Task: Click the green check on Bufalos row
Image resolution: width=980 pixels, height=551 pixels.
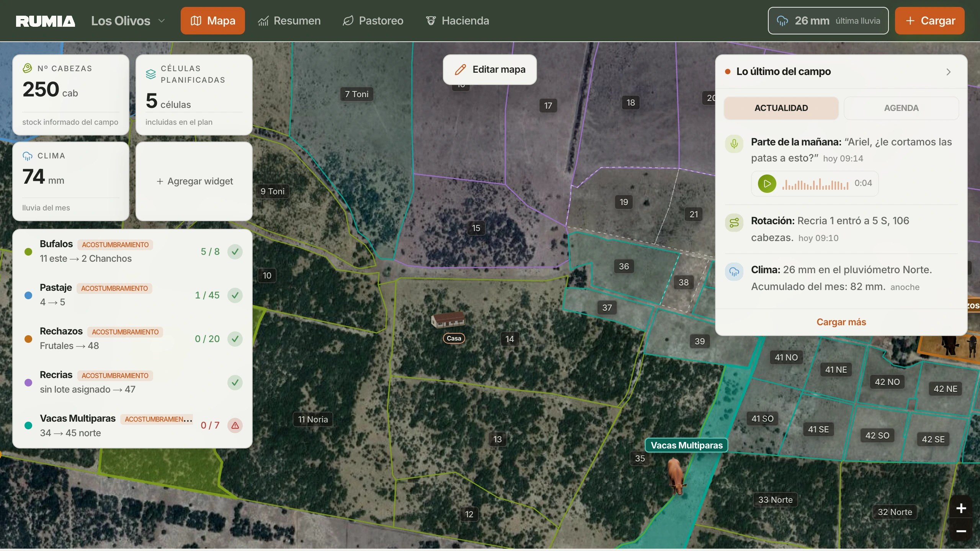Action: coord(235,251)
